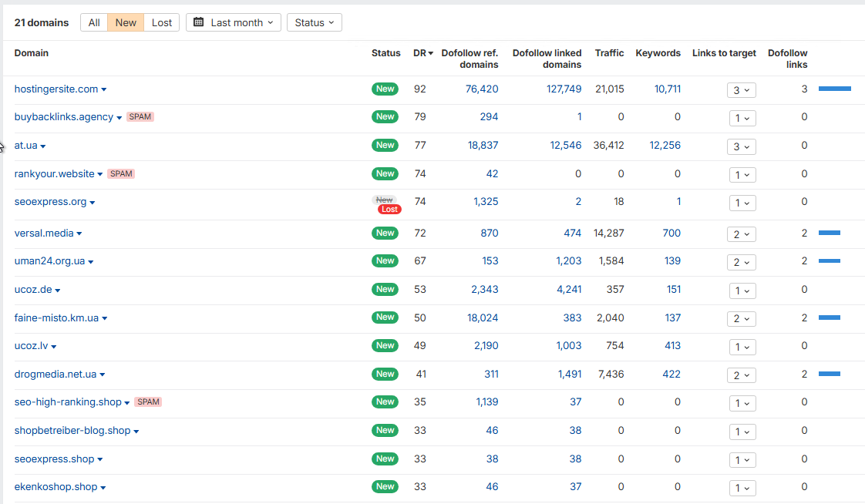Click 1,139 ref. domains for seo-high-ranking.shop
This screenshot has width=865, height=504.
(x=487, y=402)
